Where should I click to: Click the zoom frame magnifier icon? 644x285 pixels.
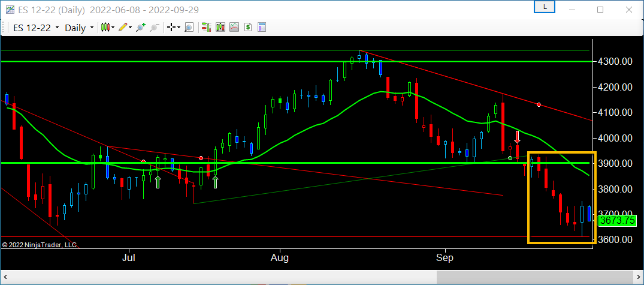[x=189, y=28]
